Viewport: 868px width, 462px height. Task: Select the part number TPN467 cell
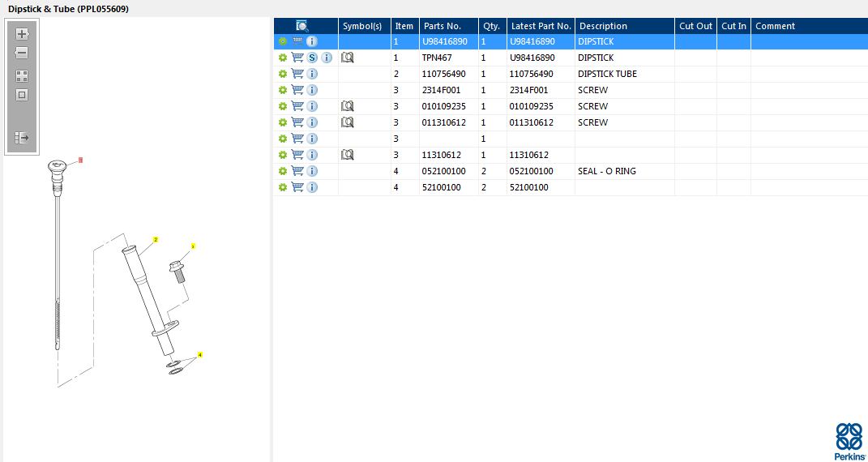449,58
